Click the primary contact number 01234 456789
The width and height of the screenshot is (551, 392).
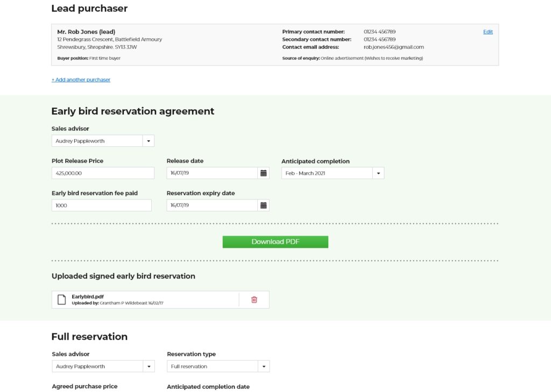tap(379, 32)
